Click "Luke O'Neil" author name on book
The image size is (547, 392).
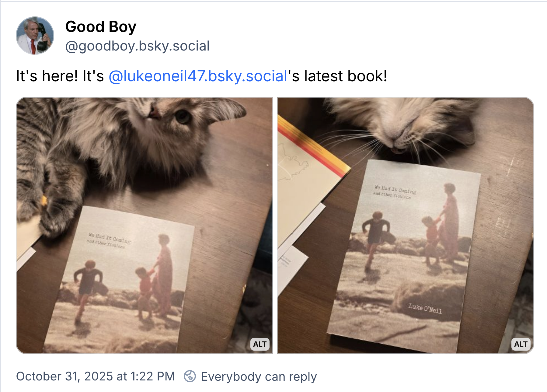click(x=425, y=308)
